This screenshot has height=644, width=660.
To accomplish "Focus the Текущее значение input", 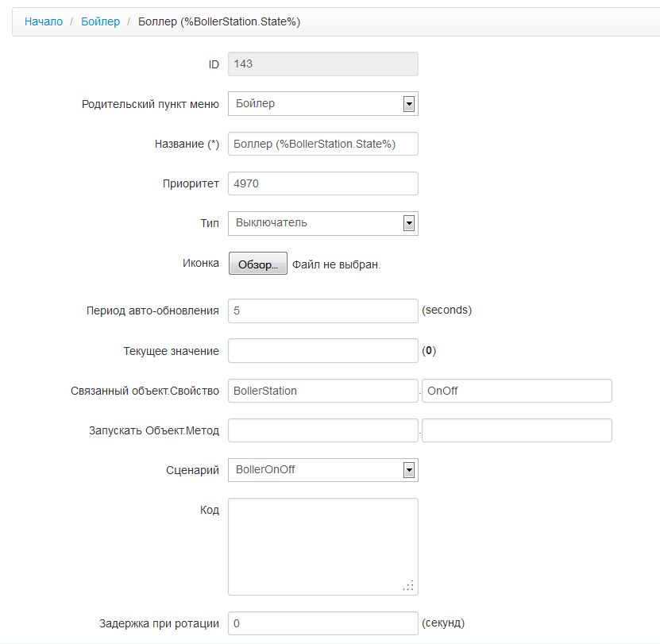I will [x=322, y=350].
